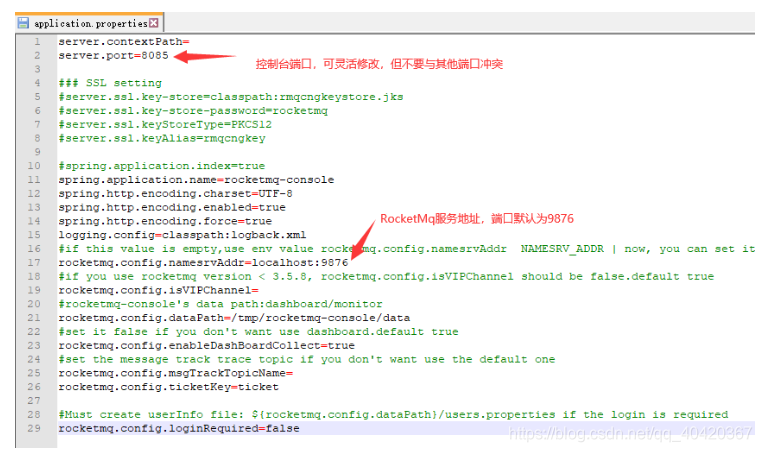Click the '#Must create userInfo file' comment

(393, 415)
